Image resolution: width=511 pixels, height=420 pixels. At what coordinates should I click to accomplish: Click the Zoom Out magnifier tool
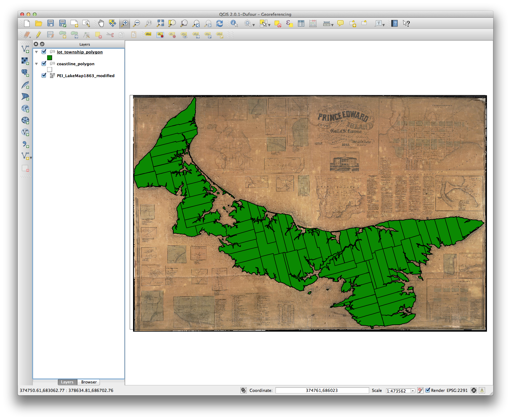[136, 23]
